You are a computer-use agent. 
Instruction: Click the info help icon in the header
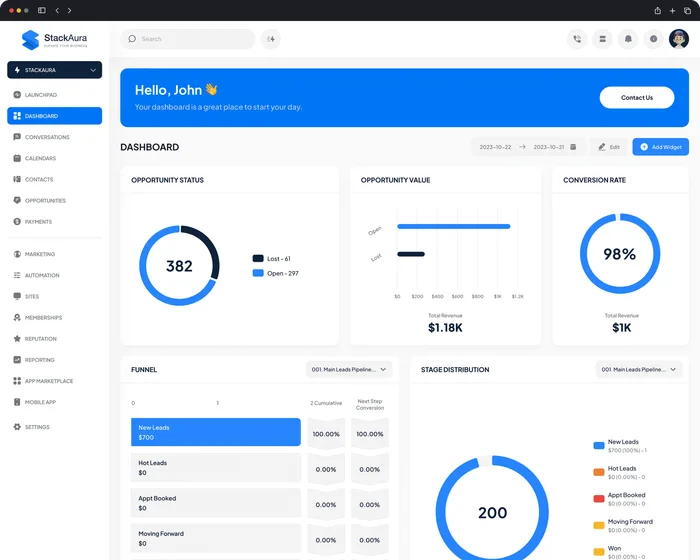[x=653, y=39]
